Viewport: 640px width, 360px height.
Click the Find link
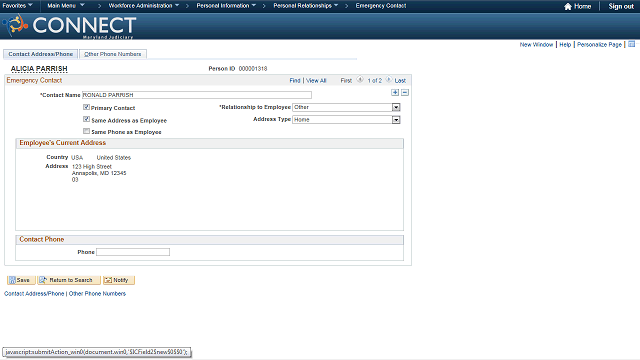pyautogui.click(x=295, y=80)
